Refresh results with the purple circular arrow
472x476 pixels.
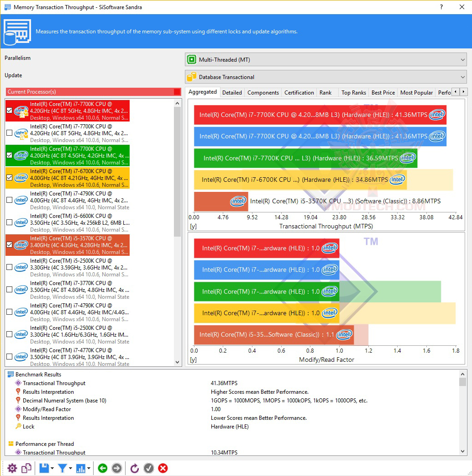pyautogui.click(x=134, y=468)
